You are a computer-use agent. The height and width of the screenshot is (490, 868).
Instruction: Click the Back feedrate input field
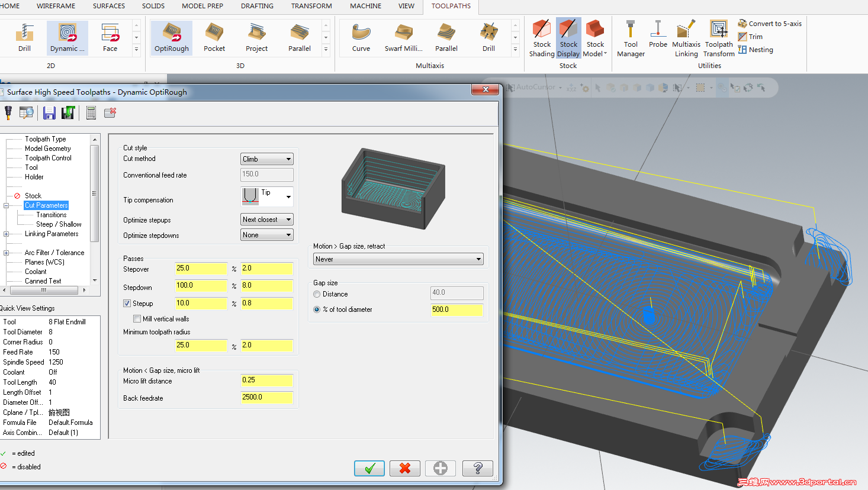[266, 398]
